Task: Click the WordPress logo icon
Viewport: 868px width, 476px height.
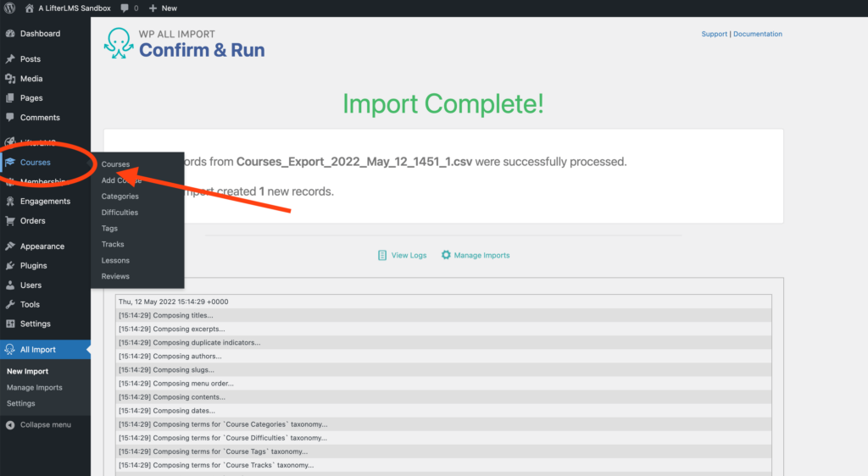Action: click(x=9, y=8)
